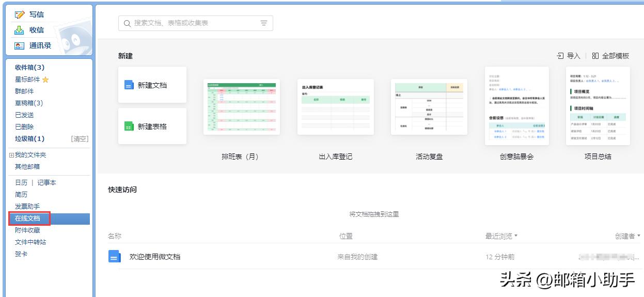The height and width of the screenshot is (297, 644).
Task: Click the document search input field
Action: 196,23
